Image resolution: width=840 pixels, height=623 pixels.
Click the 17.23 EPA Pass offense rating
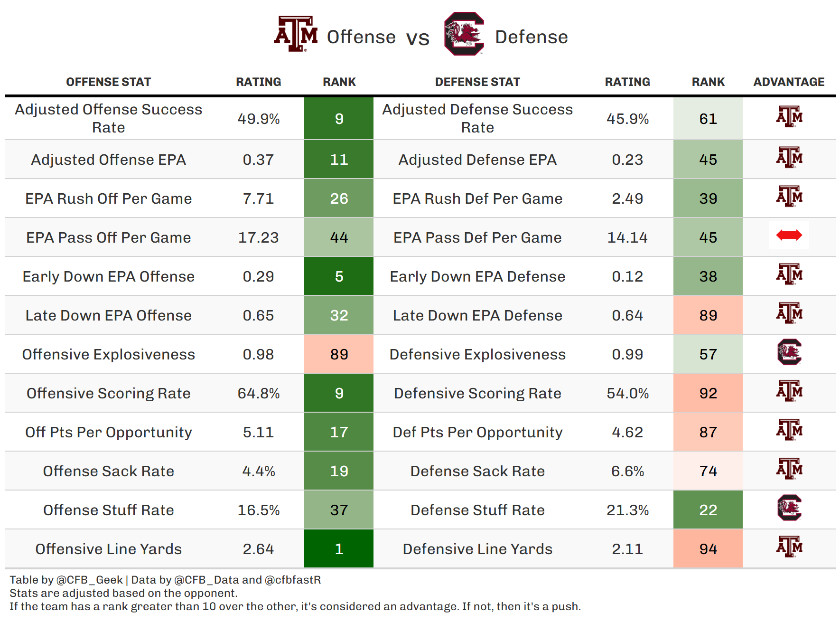pyautogui.click(x=258, y=237)
